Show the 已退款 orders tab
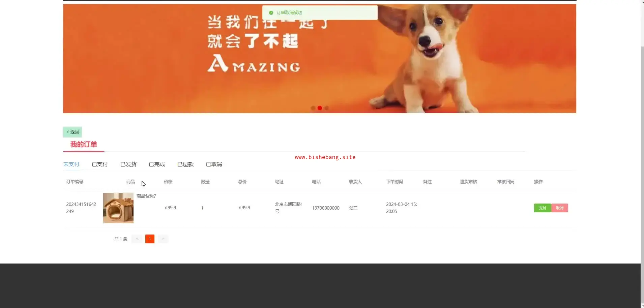The image size is (644, 308). (185, 164)
